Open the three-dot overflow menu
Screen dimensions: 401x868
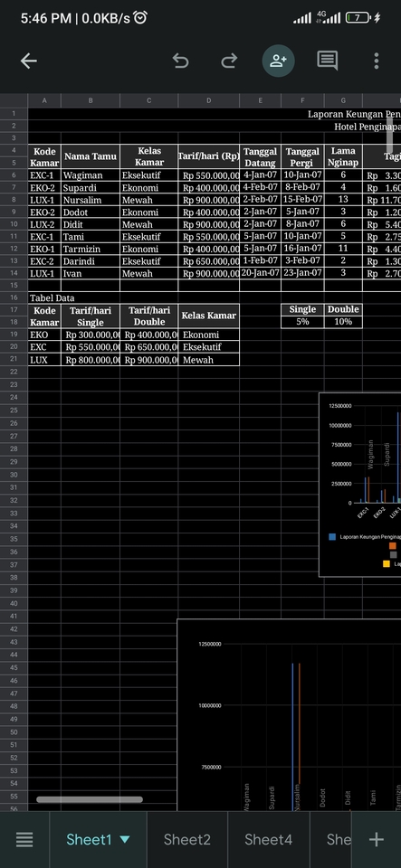376,61
